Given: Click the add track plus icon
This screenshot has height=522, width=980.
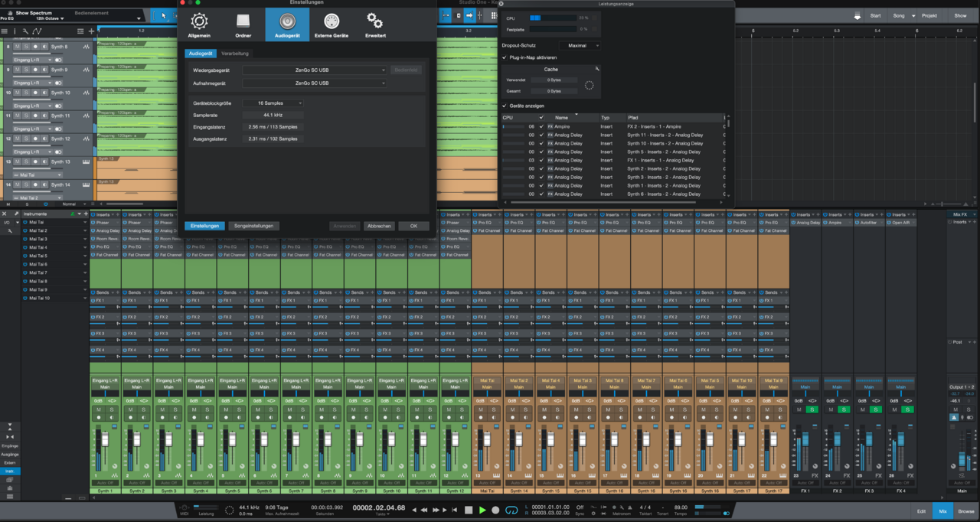Looking at the screenshot, I should click(x=91, y=31).
